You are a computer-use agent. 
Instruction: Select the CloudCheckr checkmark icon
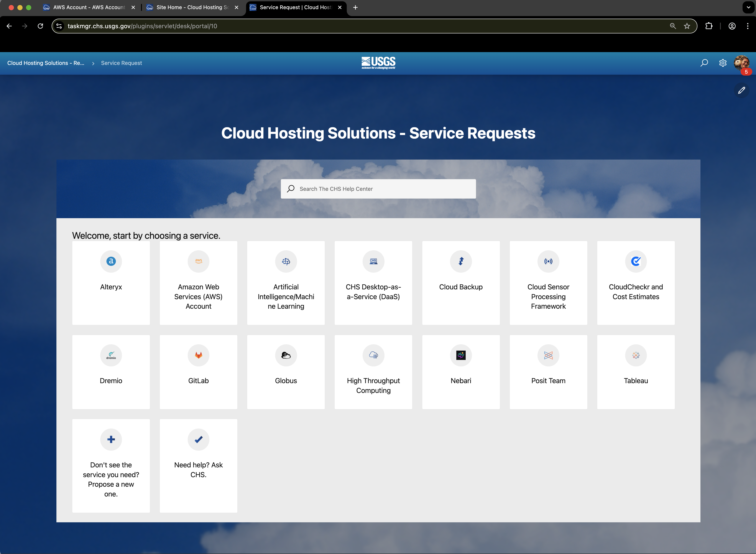coord(636,261)
